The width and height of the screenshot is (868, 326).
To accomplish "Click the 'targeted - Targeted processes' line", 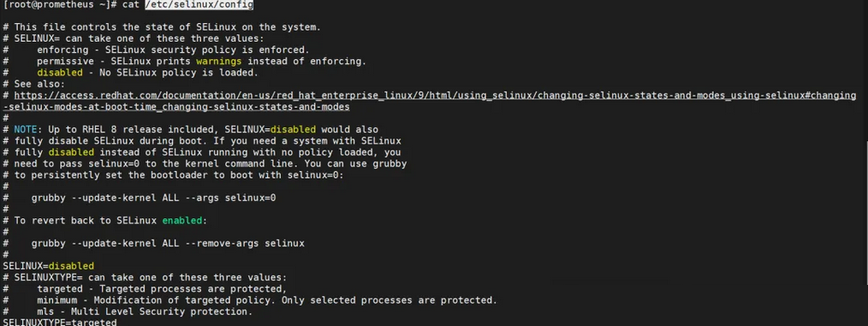I will tap(162, 288).
